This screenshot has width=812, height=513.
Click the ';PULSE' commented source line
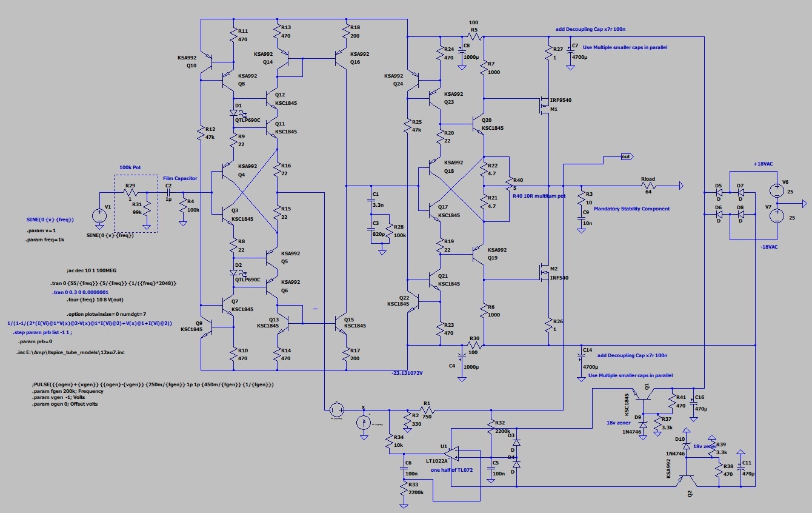(153, 385)
